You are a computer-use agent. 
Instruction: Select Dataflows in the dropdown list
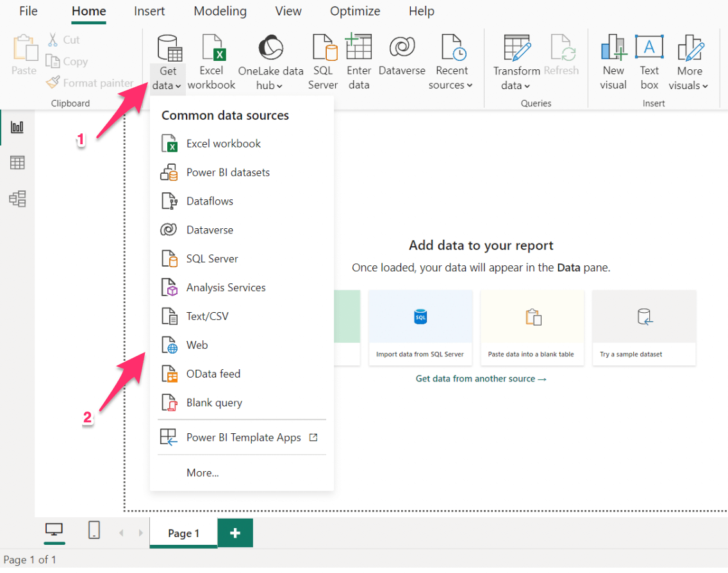(242, 201)
